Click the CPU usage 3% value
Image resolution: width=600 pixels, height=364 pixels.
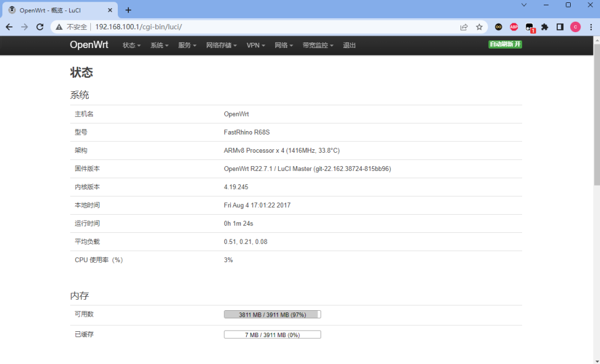pos(229,260)
